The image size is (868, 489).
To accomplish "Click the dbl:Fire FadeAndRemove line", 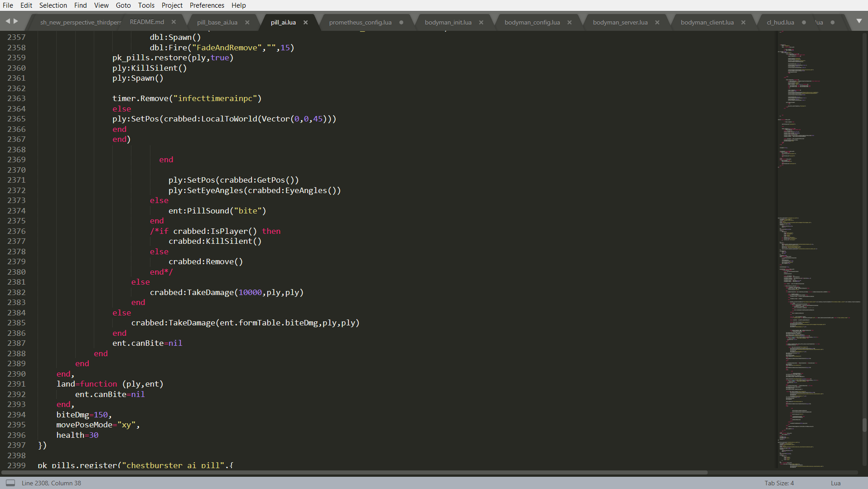I will tap(222, 48).
